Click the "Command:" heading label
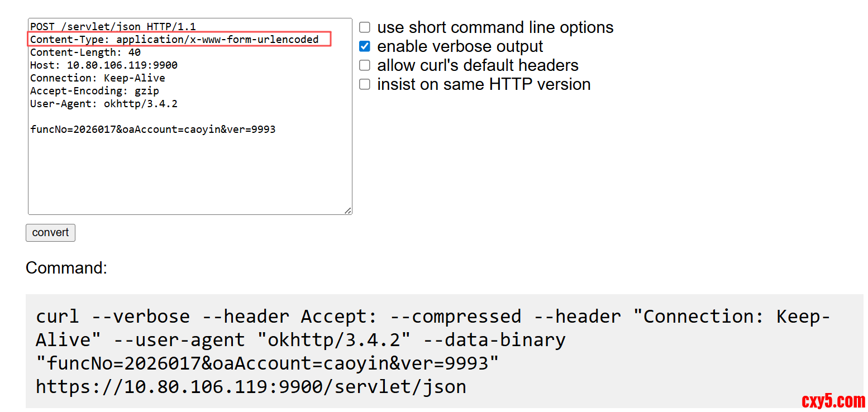 pos(66,268)
